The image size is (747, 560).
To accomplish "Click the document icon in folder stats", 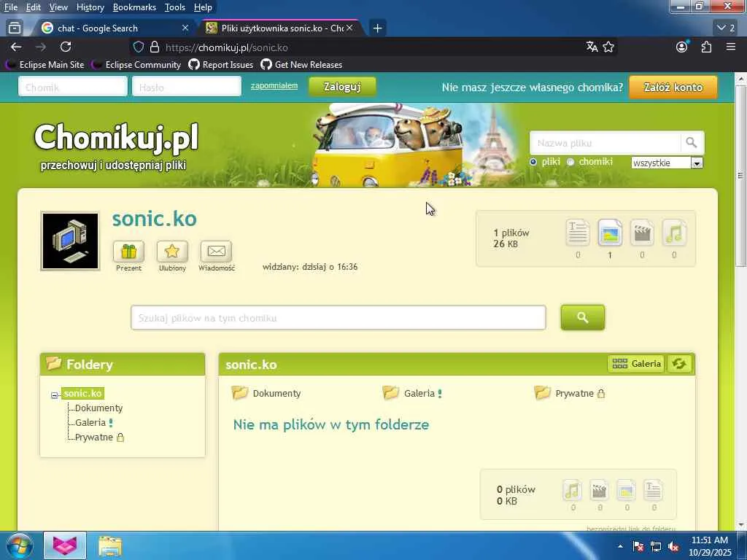I will (653, 491).
